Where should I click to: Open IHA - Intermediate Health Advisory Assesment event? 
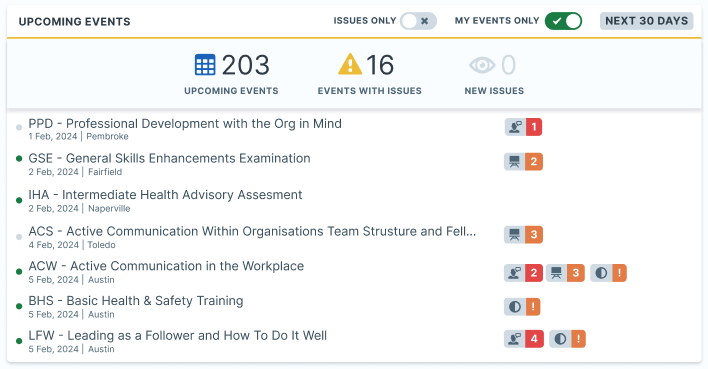pyautogui.click(x=165, y=195)
